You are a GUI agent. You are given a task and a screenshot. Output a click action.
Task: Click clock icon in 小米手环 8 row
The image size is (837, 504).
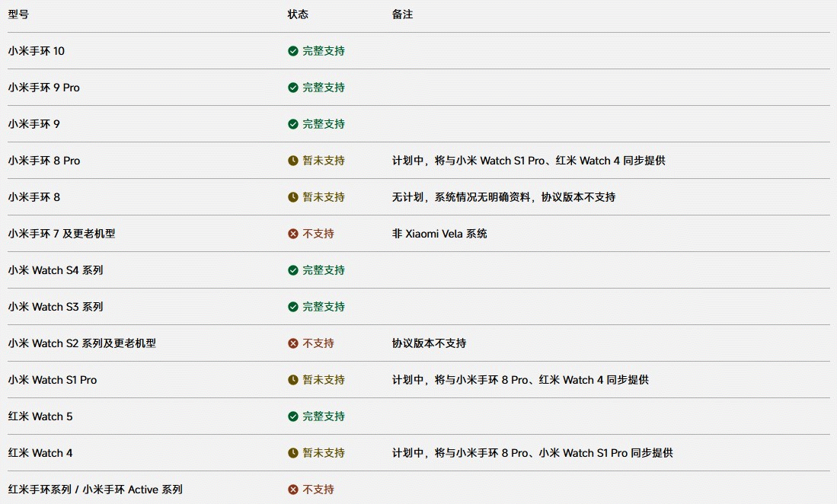pos(293,197)
